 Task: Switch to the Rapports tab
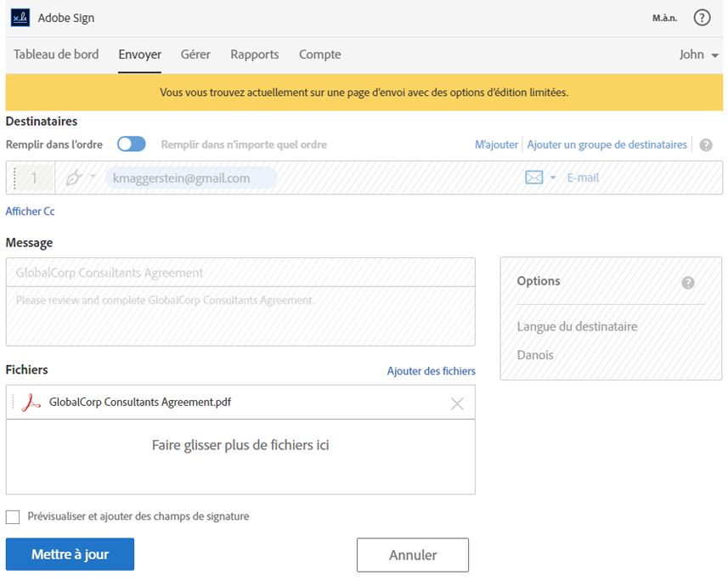click(x=255, y=54)
